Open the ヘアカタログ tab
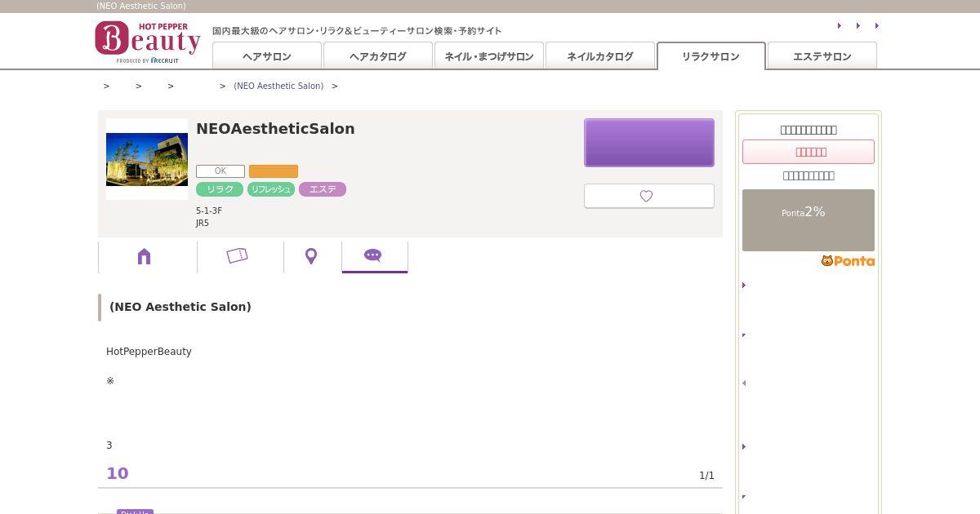The image size is (980, 514). coord(378,56)
